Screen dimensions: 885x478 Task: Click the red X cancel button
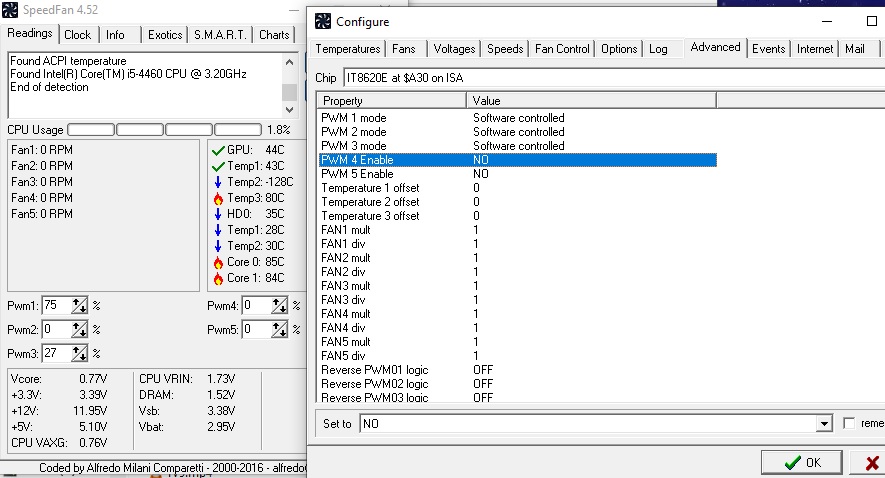[x=868, y=463]
